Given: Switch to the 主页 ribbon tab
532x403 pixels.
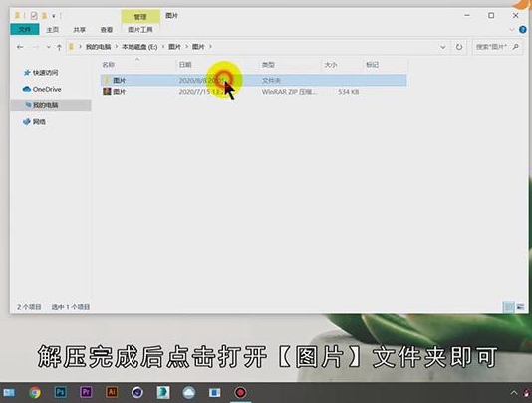Looking at the screenshot, I should pos(52,30).
